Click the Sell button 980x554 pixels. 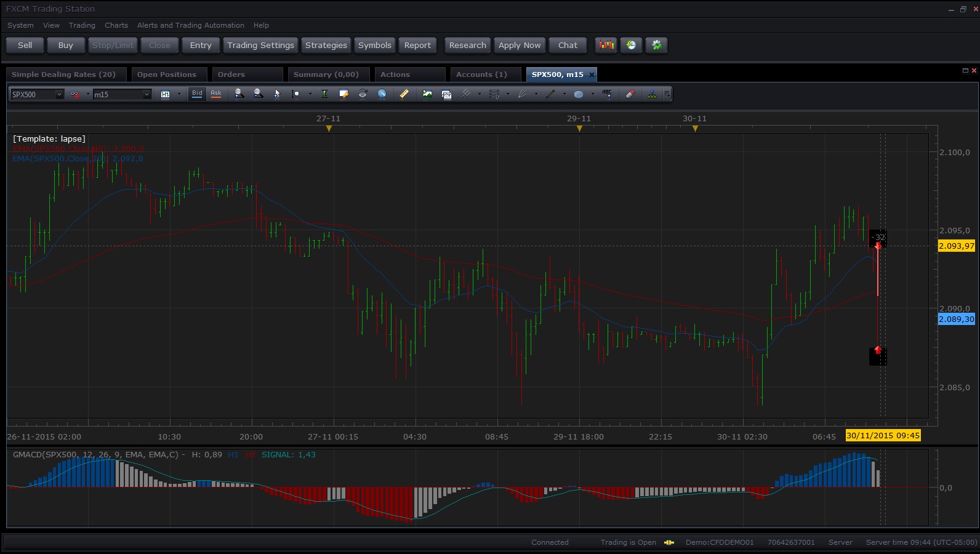coord(25,45)
